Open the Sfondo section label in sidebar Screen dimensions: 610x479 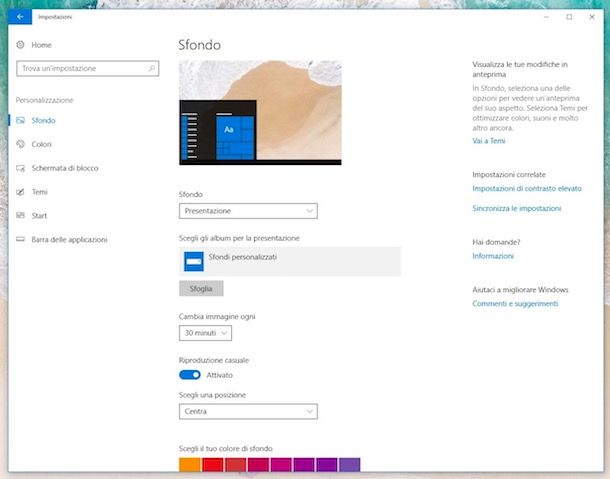coord(44,121)
